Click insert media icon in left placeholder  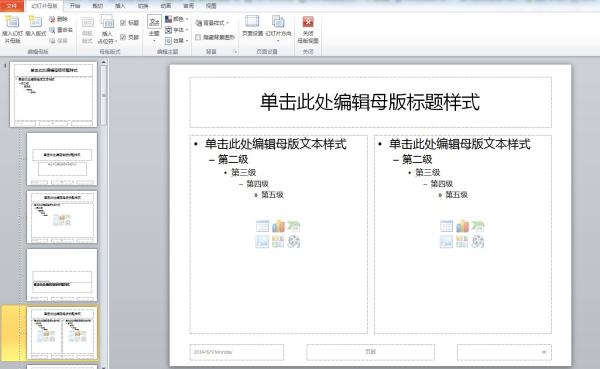(x=293, y=242)
